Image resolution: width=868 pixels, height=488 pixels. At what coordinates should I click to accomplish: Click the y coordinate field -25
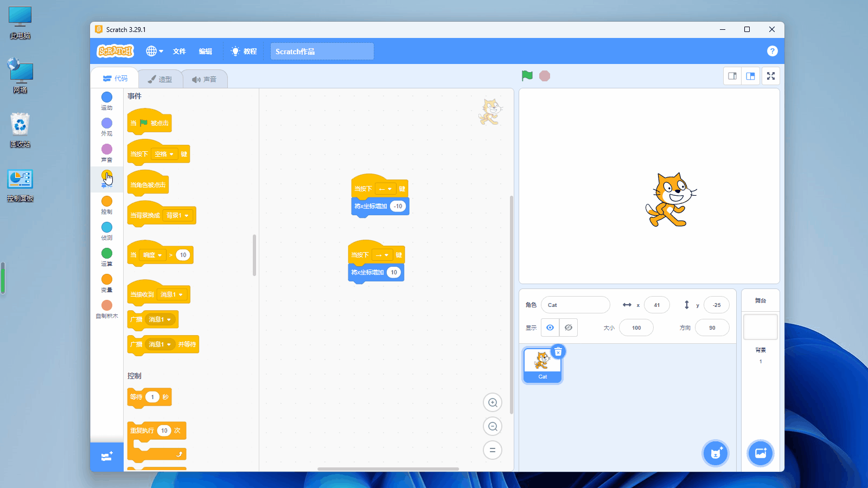click(717, 305)
